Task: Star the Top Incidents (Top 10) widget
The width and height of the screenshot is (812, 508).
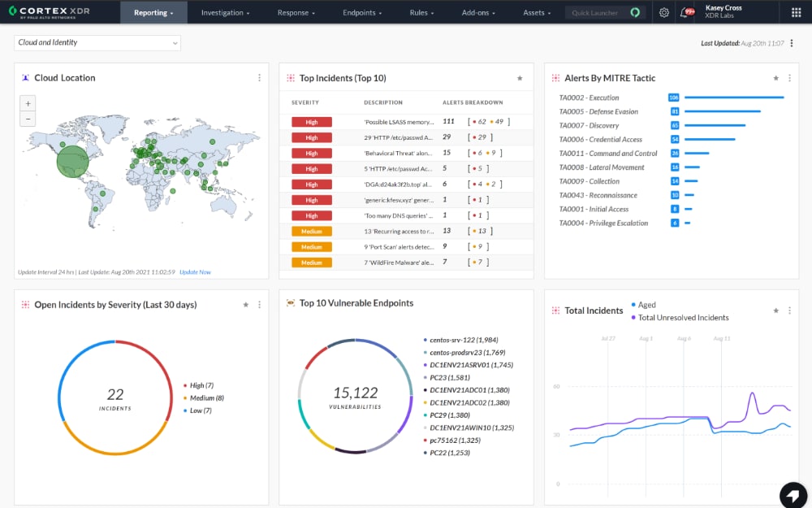Action: 520,78
